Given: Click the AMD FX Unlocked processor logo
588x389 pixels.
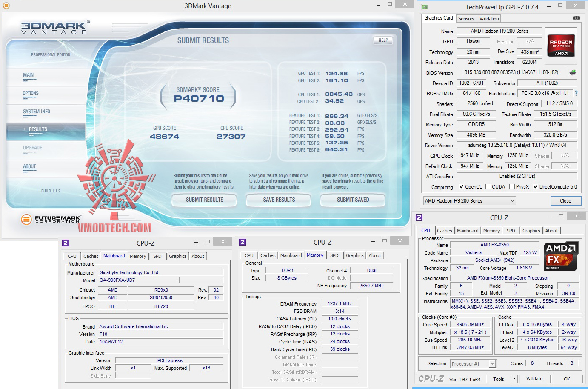Looking at the screenshot, I should tap(560, 257).
